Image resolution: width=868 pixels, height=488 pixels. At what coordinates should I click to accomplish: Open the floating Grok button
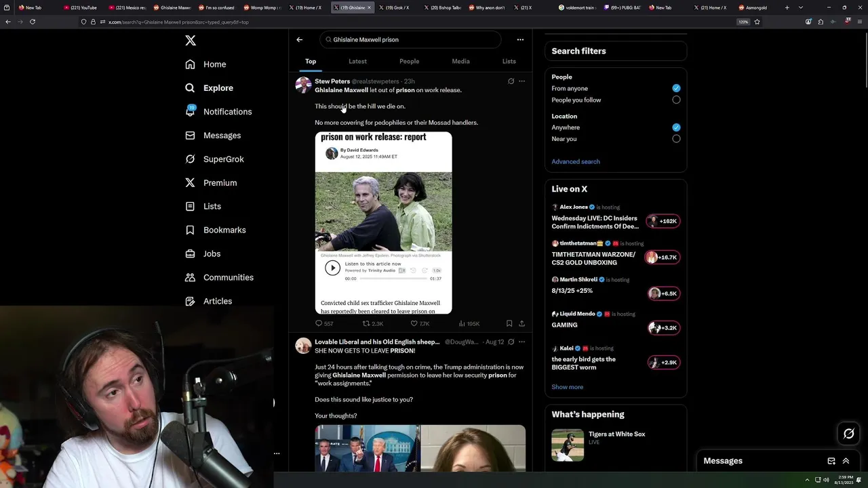pos(848,434)
